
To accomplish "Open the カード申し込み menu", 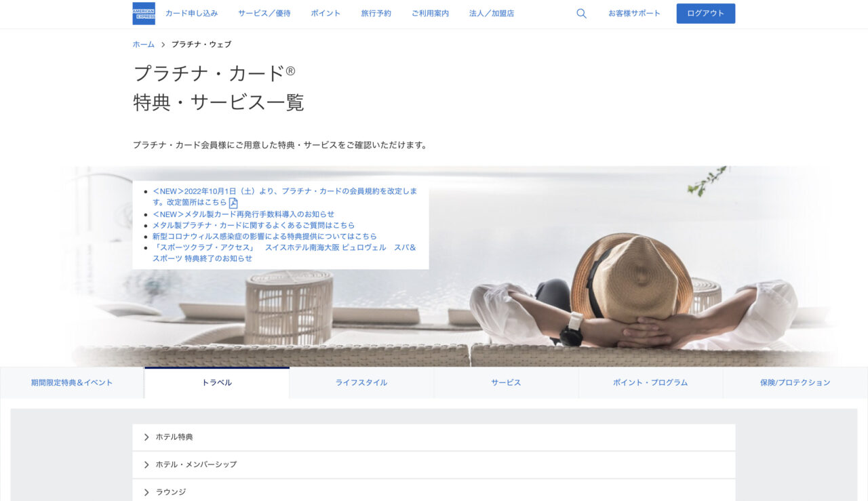I will 192,14.
